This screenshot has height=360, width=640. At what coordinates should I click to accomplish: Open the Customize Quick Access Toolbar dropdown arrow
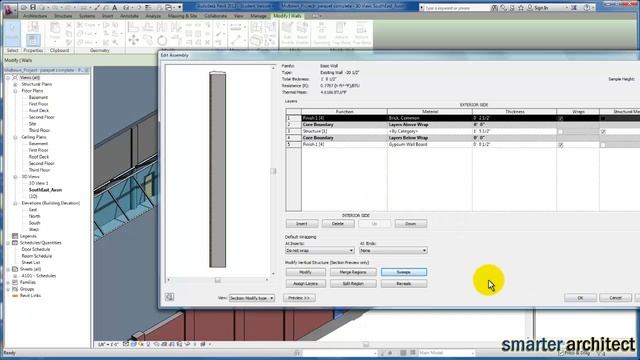180,7
